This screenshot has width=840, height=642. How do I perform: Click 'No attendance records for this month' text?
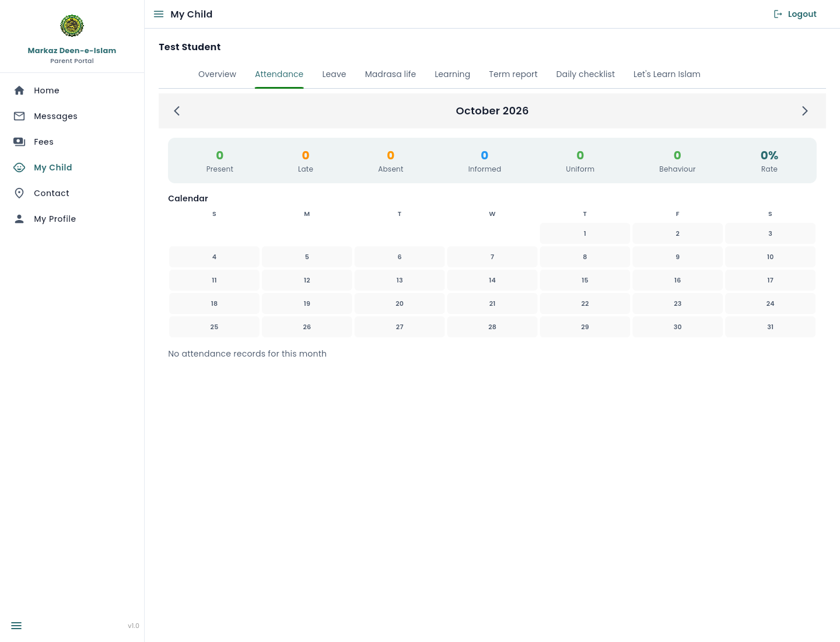(247, 354)
